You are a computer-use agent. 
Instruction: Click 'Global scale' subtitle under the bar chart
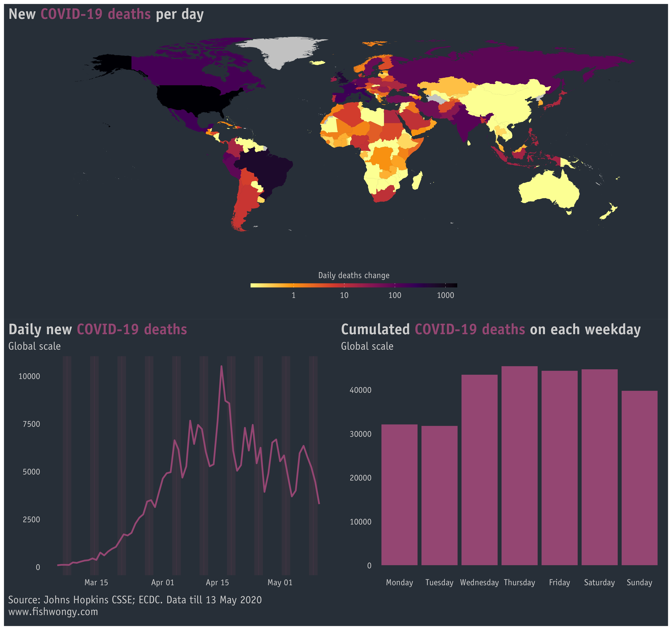pos(367,346)
